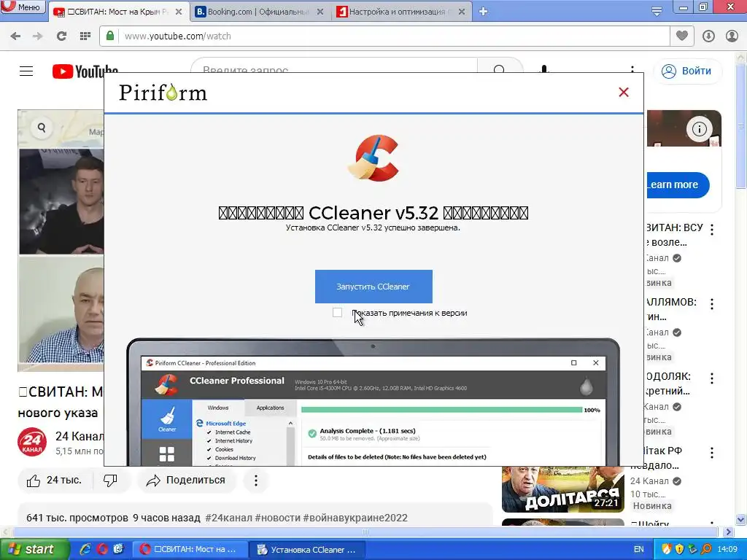
Task: Close the Booking.com tab
Action: pos(320,12)
